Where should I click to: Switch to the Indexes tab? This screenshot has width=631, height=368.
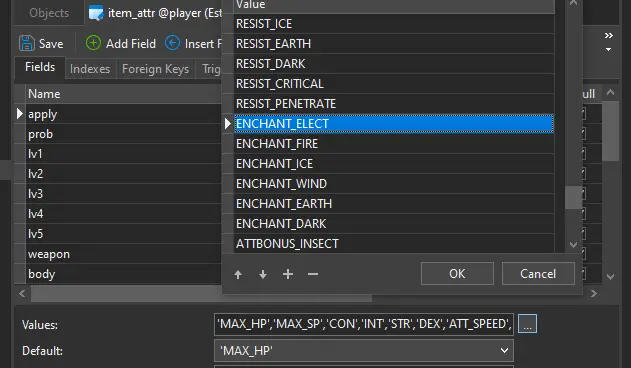point(90,69)
